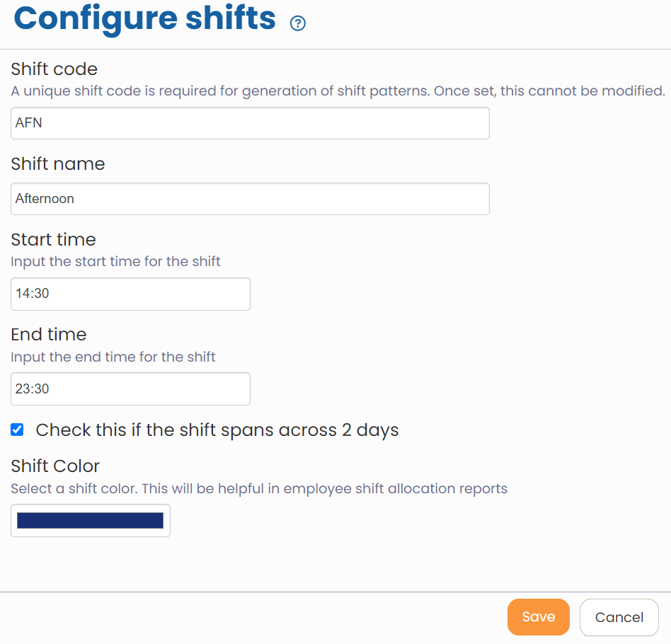The height and width of the screenshot is (644, 671).
Task: Select the Shift name field containing Afternoon
Action: click(x=249, y=198)
